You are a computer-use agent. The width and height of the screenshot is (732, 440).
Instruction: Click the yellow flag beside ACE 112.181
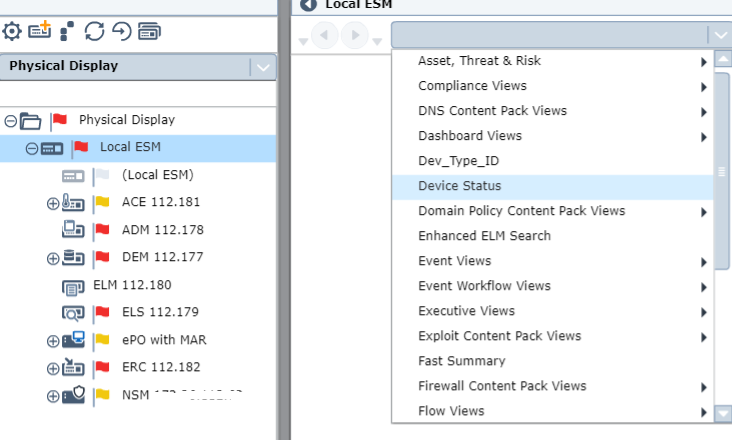(x=102, y=202)
